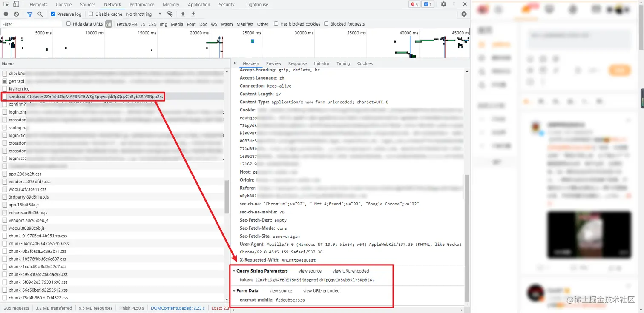This screenshot has width=644, height=313.
Task: Open Network panel settings gear
Action: tap(464, 14)
